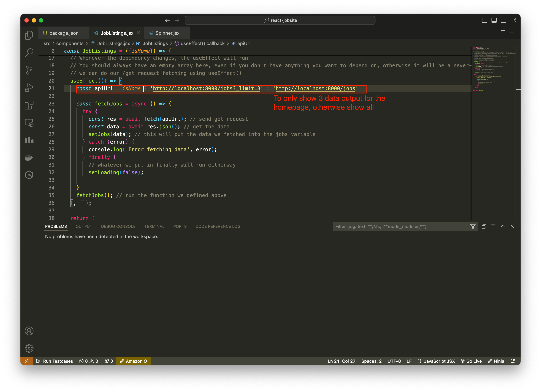This screenshot has height=392, width=541.
Task: Open Amazon Q from the status bar
Action: pos(133,361)
